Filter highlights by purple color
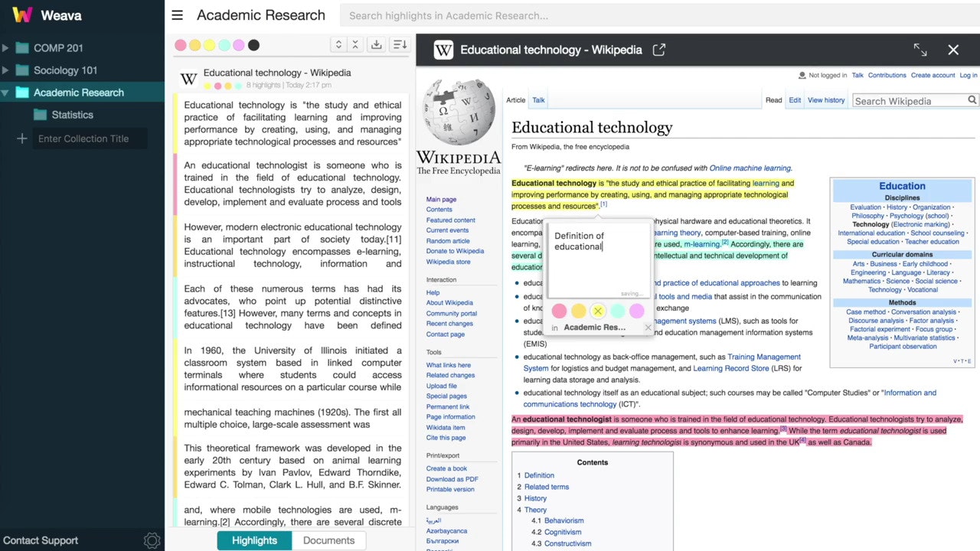Viewport: 980px width, 551px height. pyautogui.click(x=239, y=45)
